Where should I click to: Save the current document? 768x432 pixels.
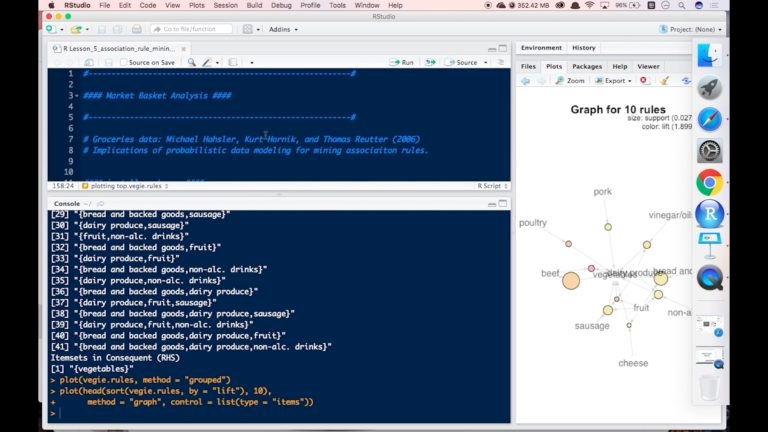(x=102, y=29)
